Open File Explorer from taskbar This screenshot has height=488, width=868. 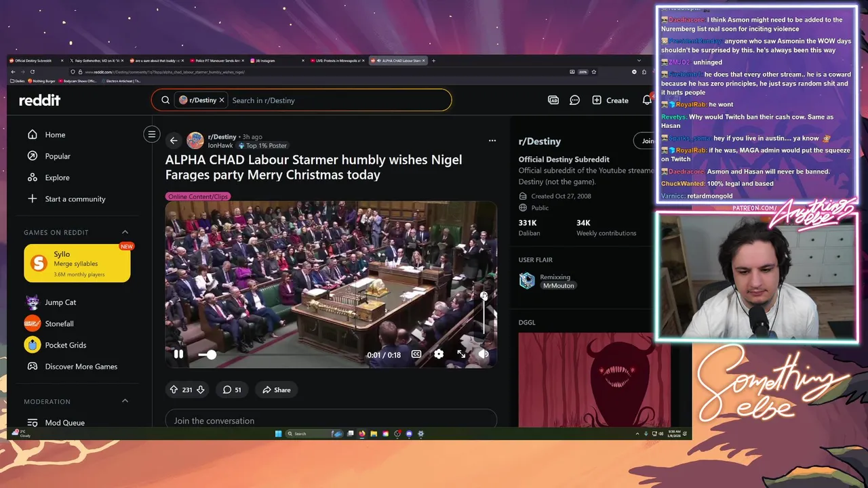pos(374,434)
